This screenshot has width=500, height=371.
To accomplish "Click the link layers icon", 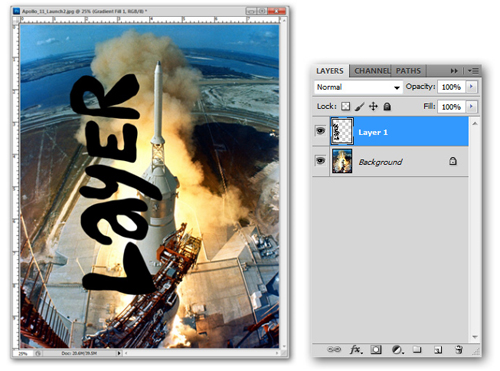I will point(334,349).
